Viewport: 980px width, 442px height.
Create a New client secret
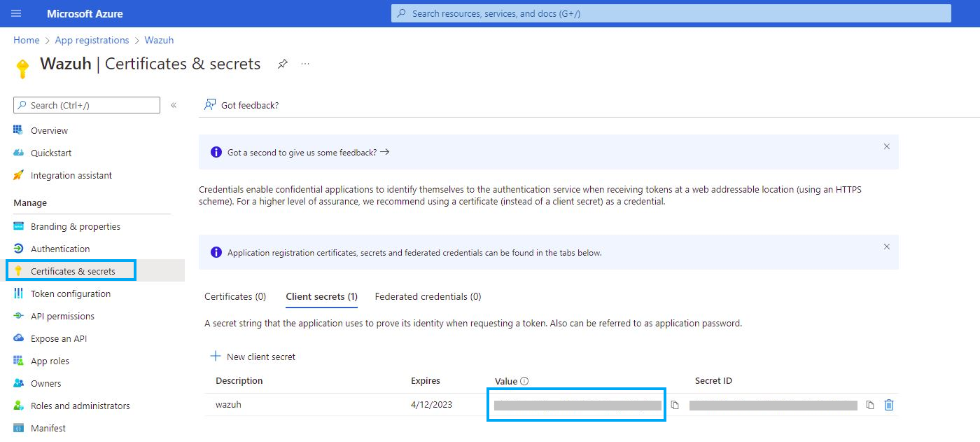(253, 357)
